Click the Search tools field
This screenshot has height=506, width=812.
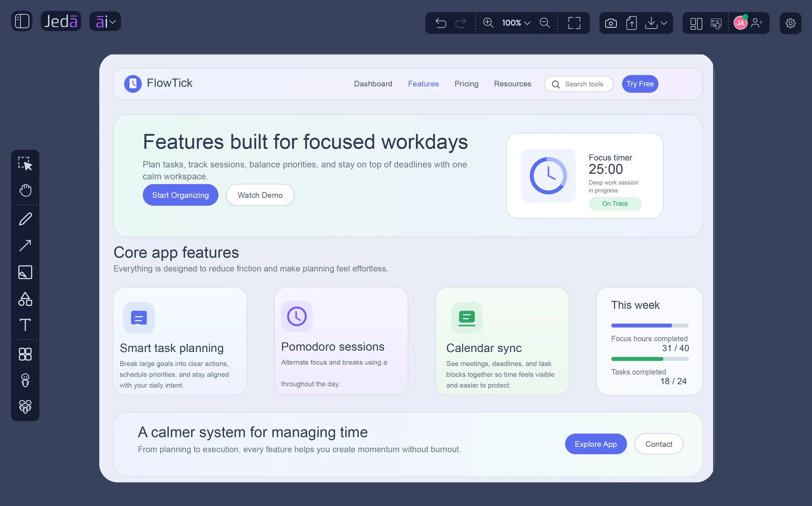tap(578, 84)
